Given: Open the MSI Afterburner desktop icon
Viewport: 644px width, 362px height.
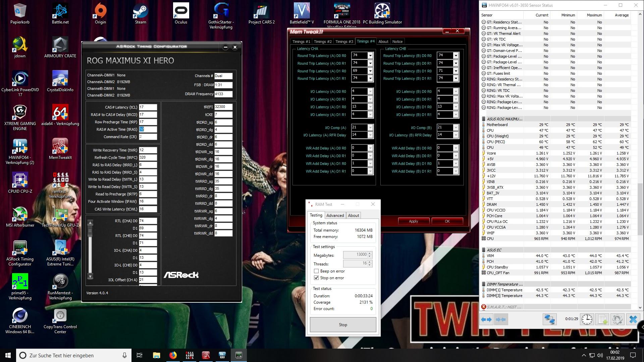Looking at the screenshot, I should [x=20, y=217].
